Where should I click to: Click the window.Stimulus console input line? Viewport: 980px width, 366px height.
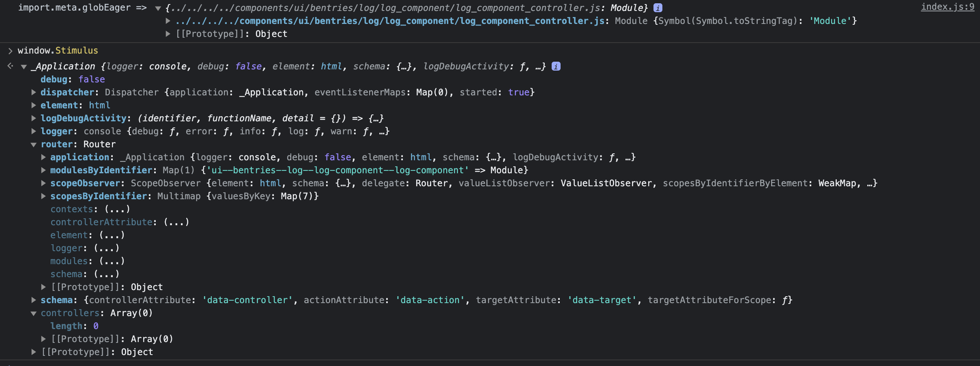[58, 50]
